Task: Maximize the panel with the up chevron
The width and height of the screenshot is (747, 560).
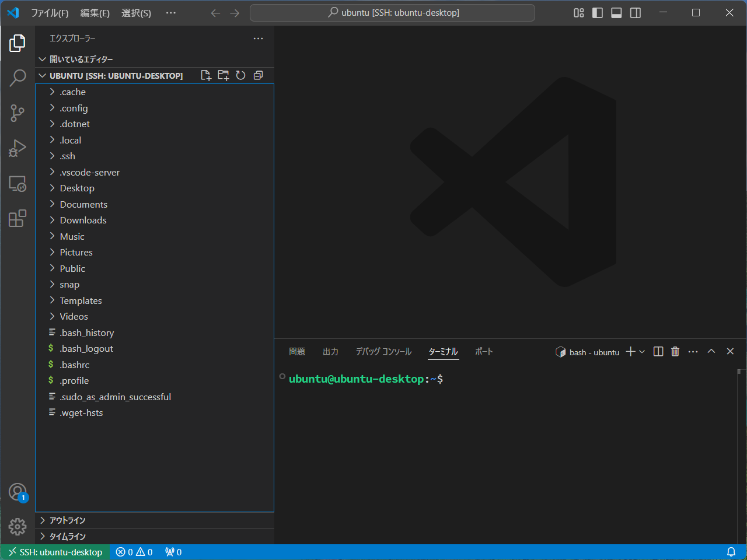Action: (x=711, y=351)
